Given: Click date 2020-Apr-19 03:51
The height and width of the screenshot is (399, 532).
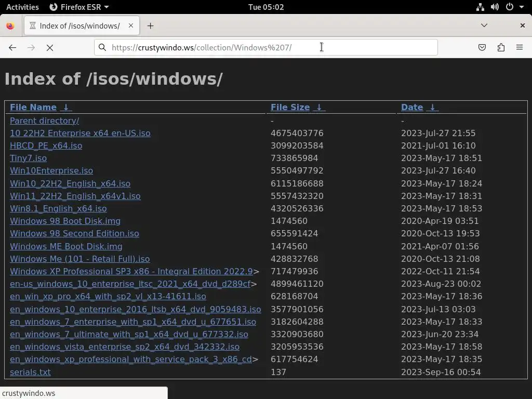Looking at the screenshot, I should (x=440, y=221).
